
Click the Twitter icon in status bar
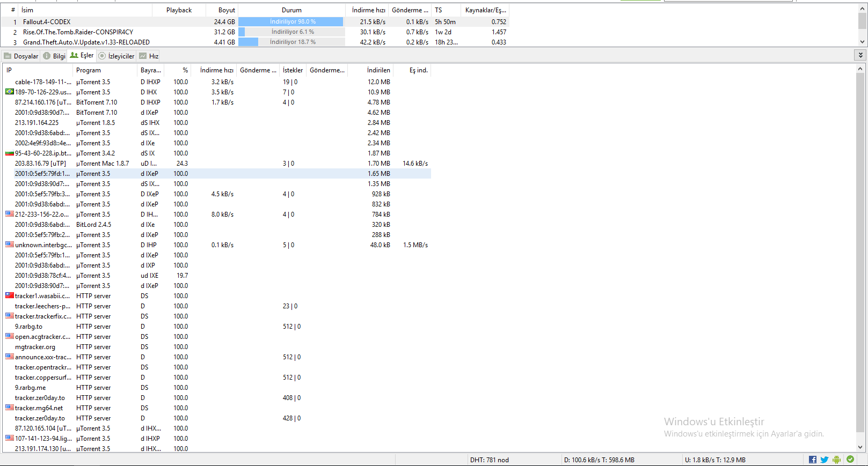(825, 460)
